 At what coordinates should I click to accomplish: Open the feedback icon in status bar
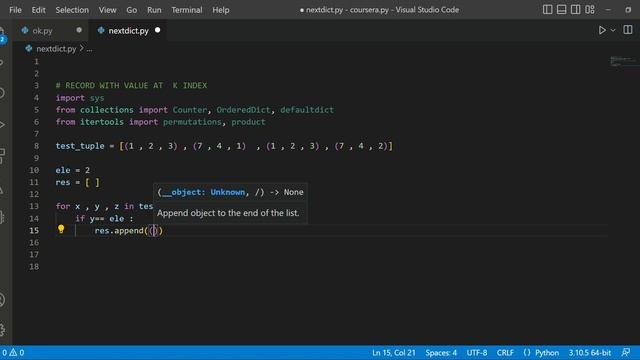coord(626,353)
